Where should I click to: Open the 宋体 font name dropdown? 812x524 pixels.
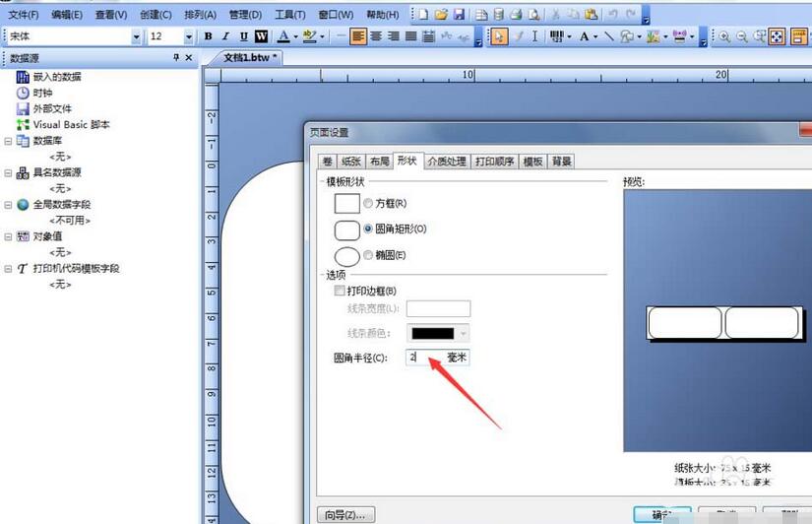137,36
